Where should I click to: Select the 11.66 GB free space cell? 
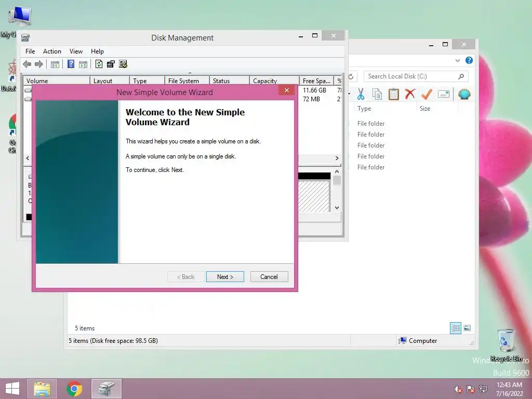pos(314,90)
